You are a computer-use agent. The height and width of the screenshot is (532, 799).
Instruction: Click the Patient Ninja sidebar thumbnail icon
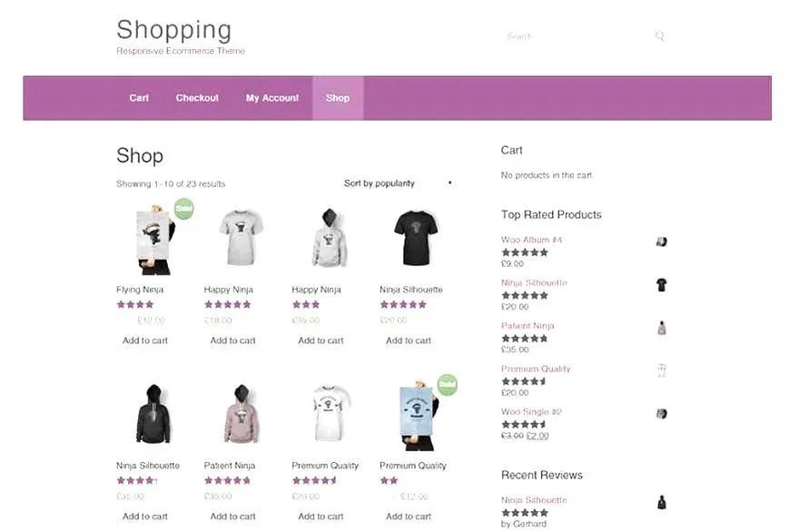[662, 328]
